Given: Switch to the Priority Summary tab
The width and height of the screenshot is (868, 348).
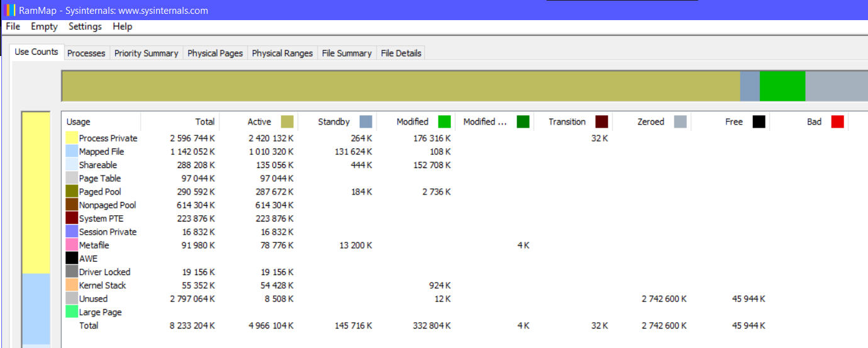Looking at the screenshot, I should click(x=146, y=53).
